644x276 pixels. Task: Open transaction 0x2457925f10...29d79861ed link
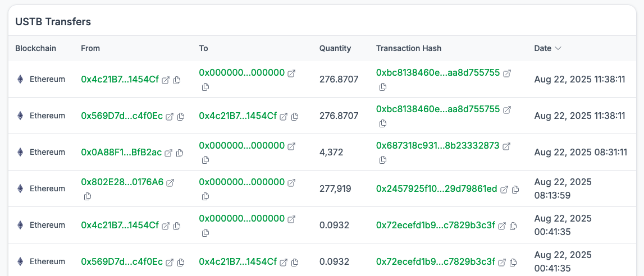coord(436,189)
